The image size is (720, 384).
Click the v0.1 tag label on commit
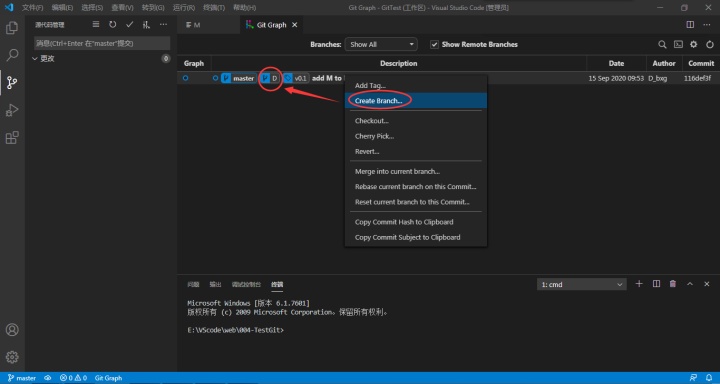(296, 78)
